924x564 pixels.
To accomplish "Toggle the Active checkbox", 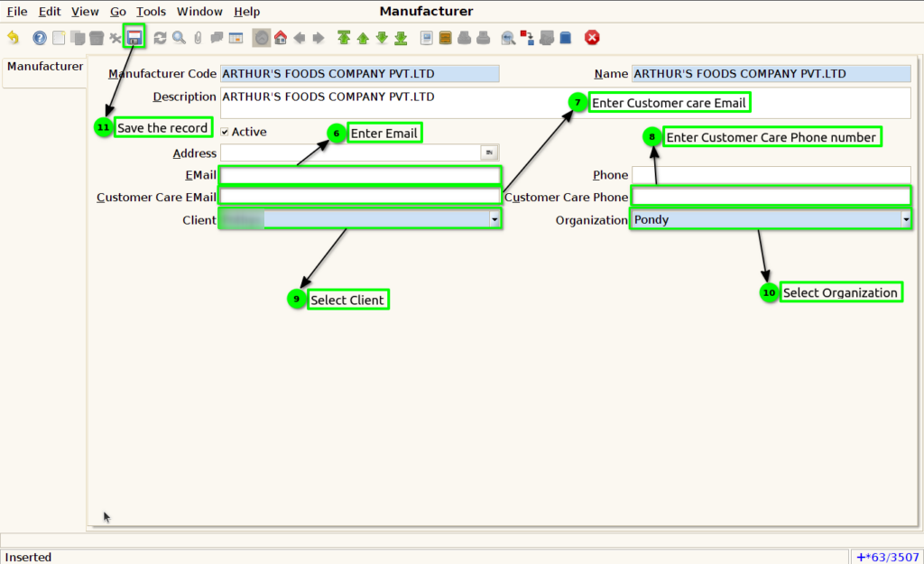I will pos(225,132).
